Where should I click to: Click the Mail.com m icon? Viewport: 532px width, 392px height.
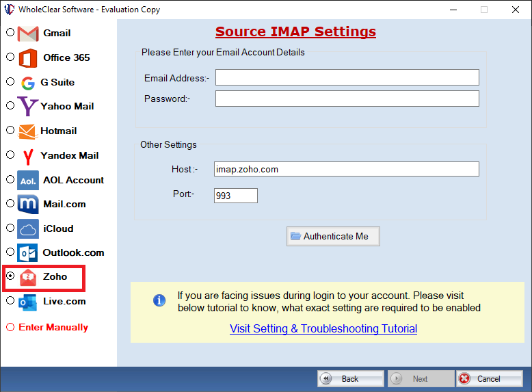coord(28,205)
